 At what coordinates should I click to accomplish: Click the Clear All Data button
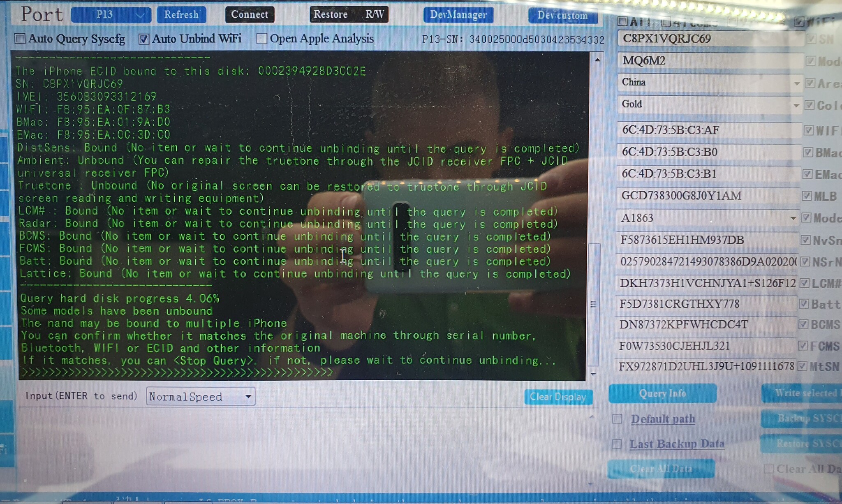click(x=661, y=469)
